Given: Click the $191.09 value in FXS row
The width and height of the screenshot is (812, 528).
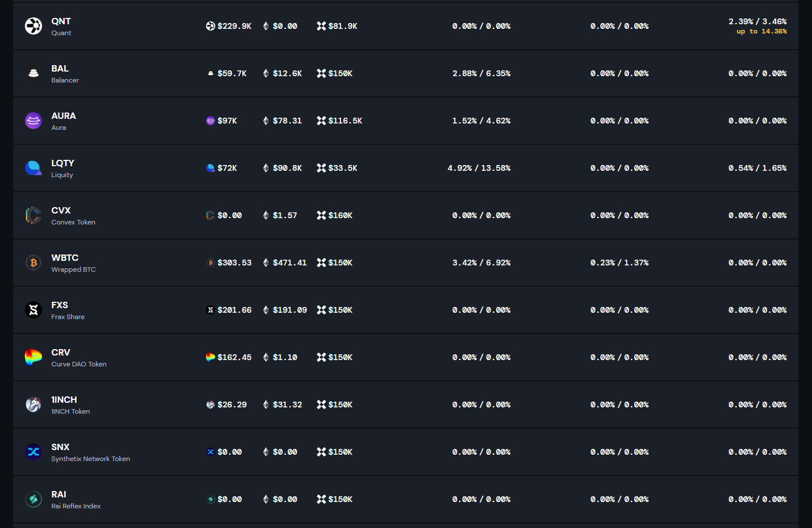Looking at the screenshot, I should [x=290, y=310].
